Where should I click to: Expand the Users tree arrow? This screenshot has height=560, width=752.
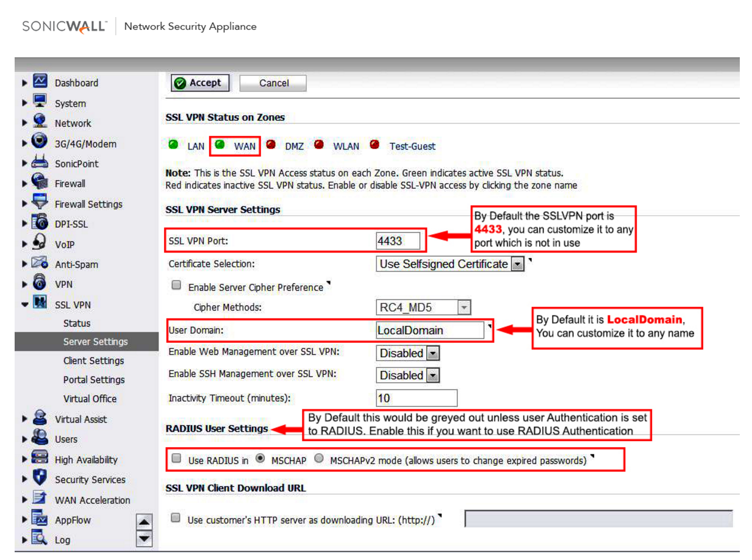(x=24, y=439)
